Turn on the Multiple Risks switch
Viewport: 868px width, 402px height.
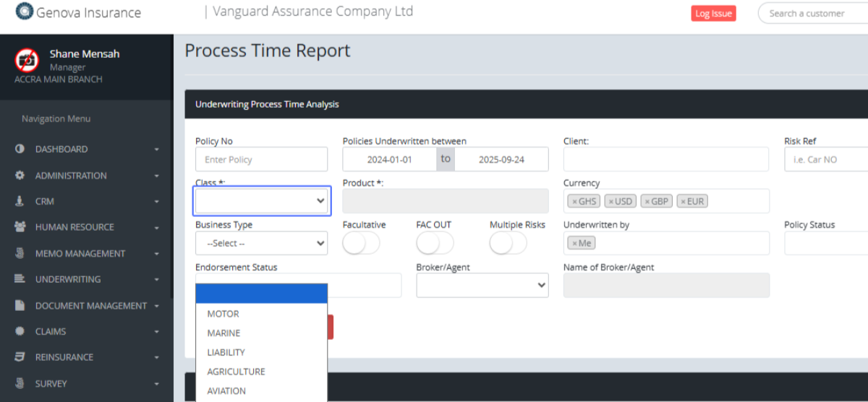tap(508, 244)
